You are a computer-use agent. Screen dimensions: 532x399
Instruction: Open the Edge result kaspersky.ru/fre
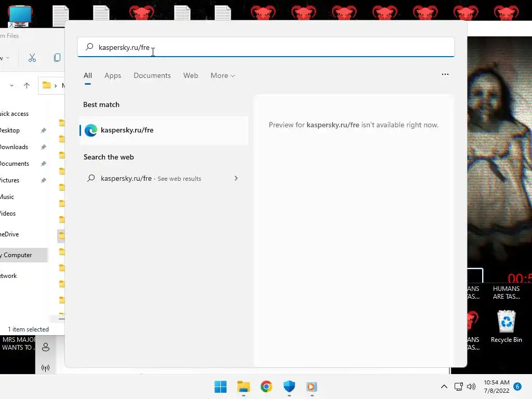coord(164,130)
